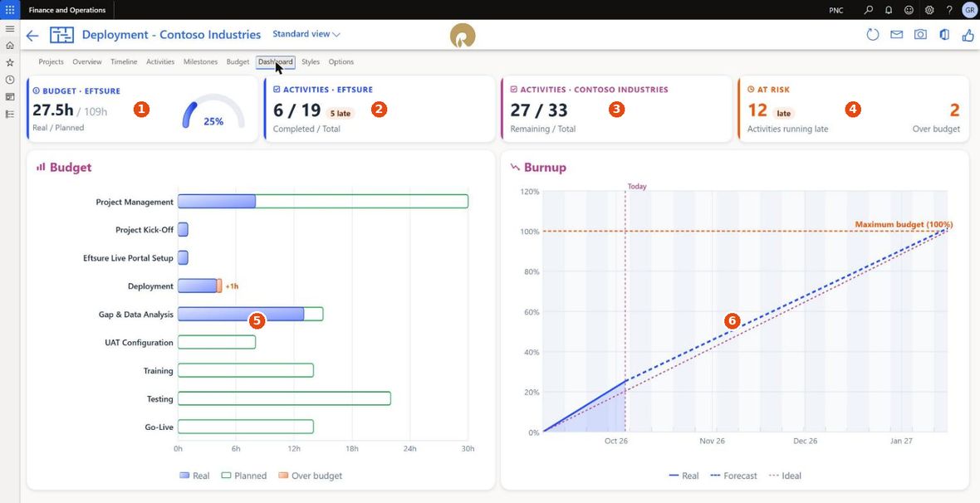Open Favorites star in the left sidebar
This screenshot has width=980, height=503.
click(x=10, y=62)
